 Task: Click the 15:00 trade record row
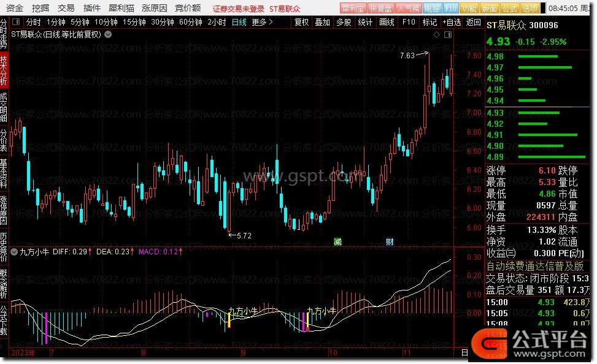(538, 302)
